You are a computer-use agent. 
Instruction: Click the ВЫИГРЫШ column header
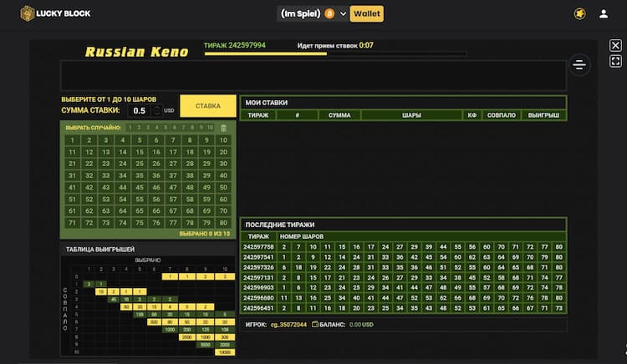pyautogui.click(x=544, y=115)
